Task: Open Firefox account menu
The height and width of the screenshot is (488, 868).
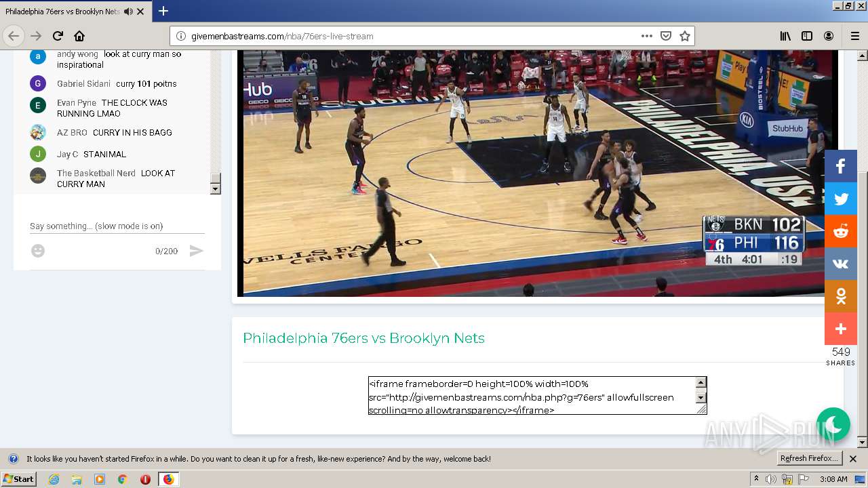Action: (x=829, y=36)
